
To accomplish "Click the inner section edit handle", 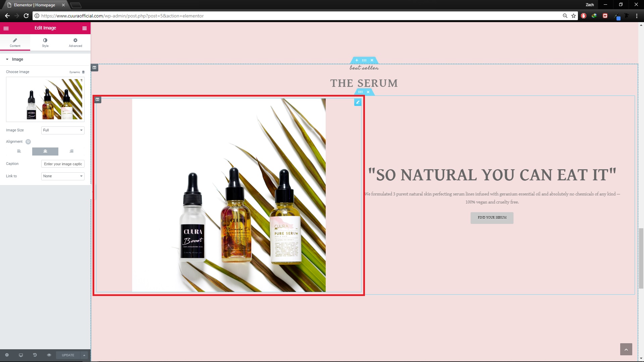I will tap(361, 92).
